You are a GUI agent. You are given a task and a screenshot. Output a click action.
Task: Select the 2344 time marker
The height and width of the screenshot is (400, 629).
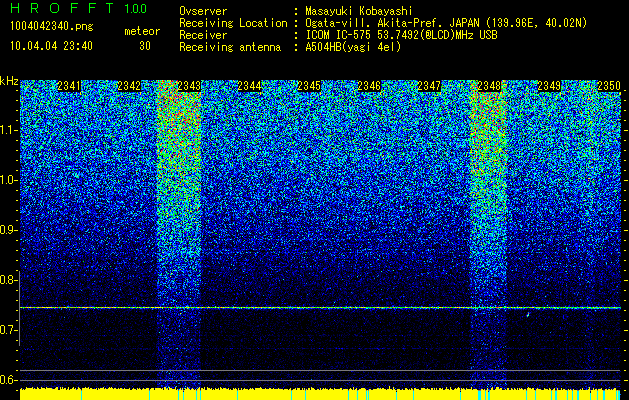coord(249,86)
